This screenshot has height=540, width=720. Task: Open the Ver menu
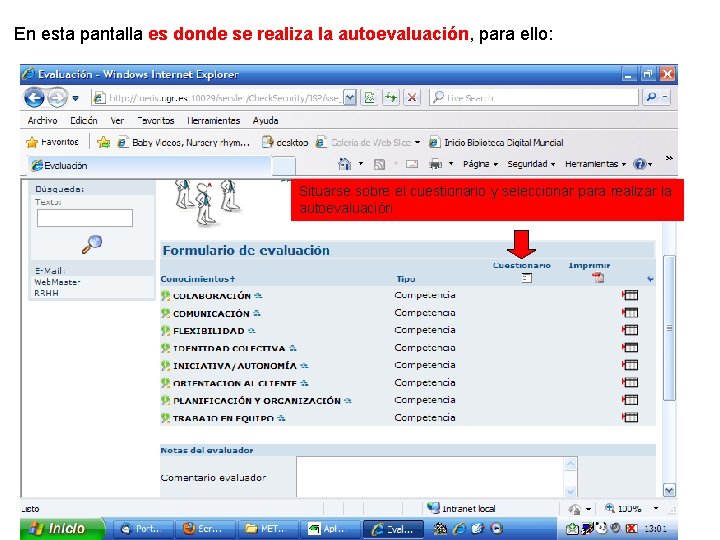(x=117, y=121)
